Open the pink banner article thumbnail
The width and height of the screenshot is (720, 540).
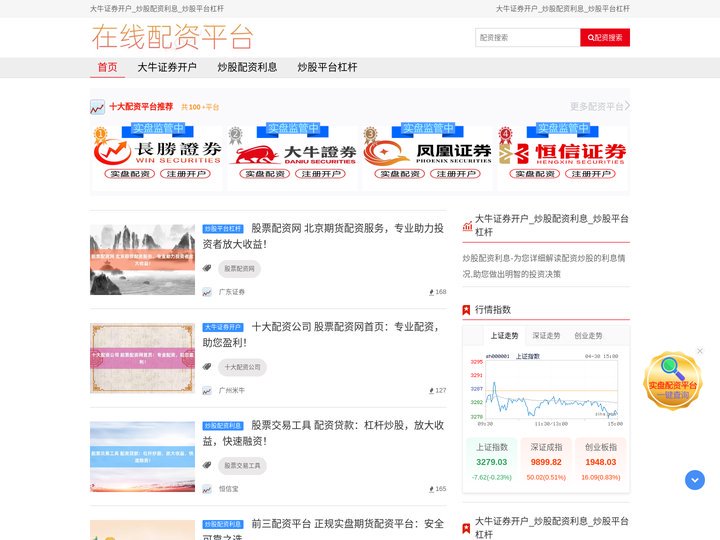point(142,358)
